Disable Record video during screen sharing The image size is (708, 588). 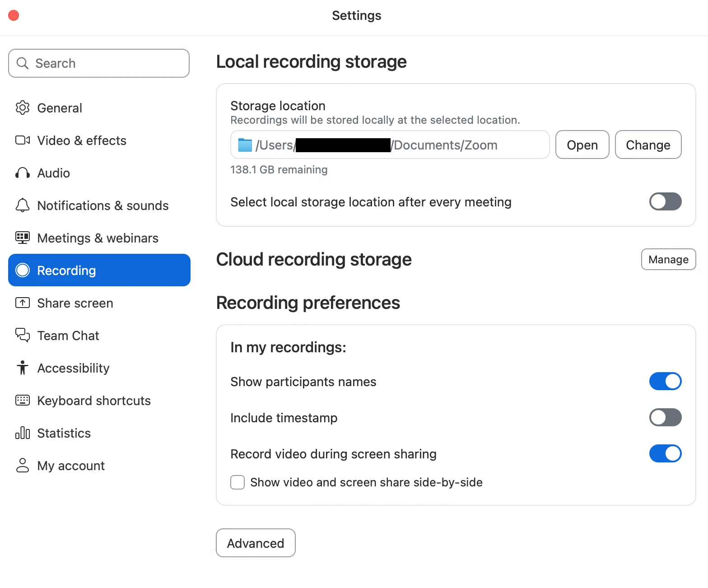[x=665, y=454]
